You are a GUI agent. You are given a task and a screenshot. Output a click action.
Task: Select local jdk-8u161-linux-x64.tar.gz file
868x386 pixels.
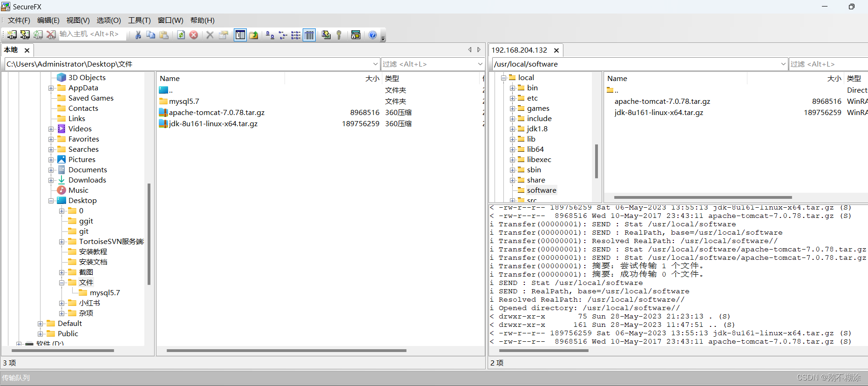coord(213,123)
